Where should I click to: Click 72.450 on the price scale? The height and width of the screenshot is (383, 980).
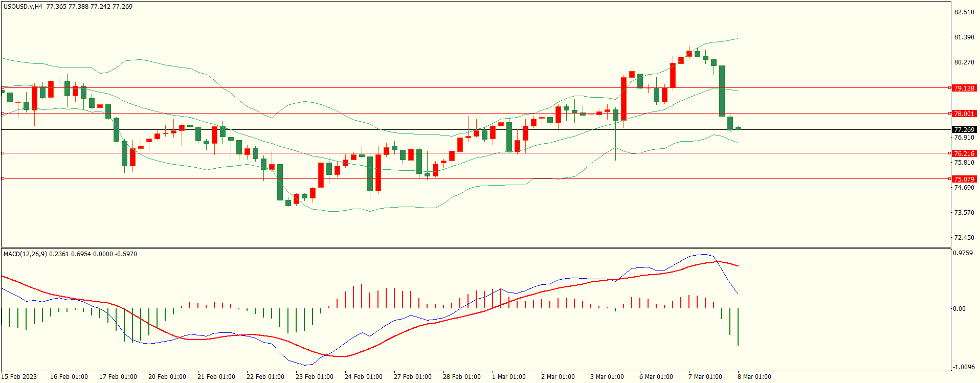pyautogui.click(x=964, y=238)
